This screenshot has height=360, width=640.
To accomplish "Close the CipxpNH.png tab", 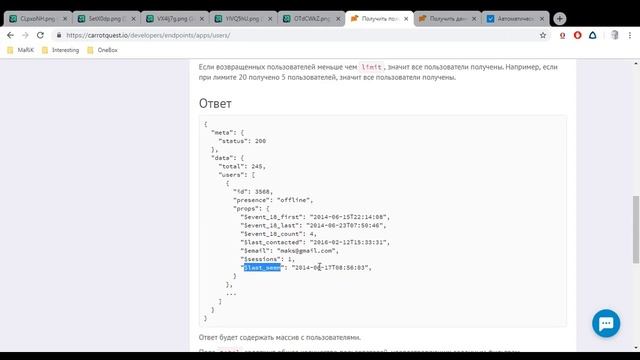I will click(x=65, y=19).
